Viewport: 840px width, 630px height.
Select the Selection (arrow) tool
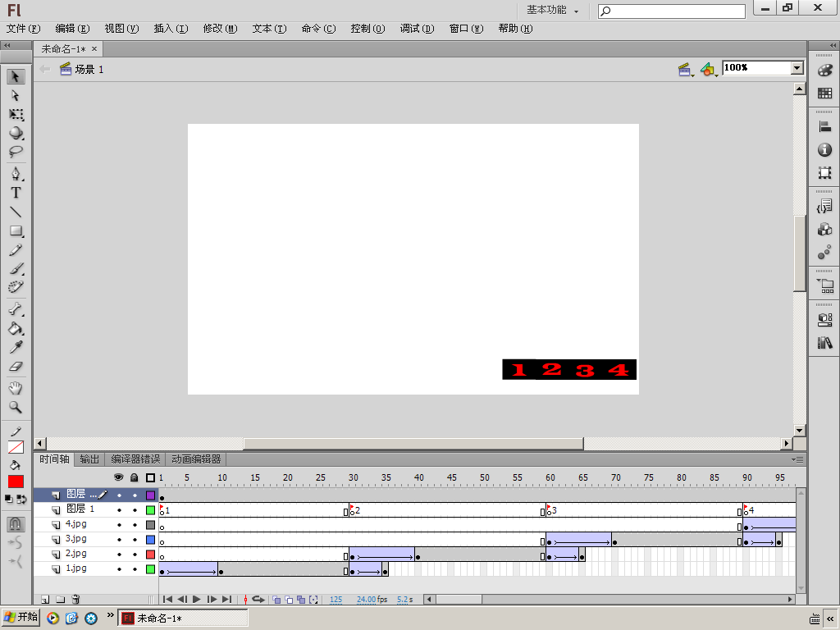(x=16, y=76)
